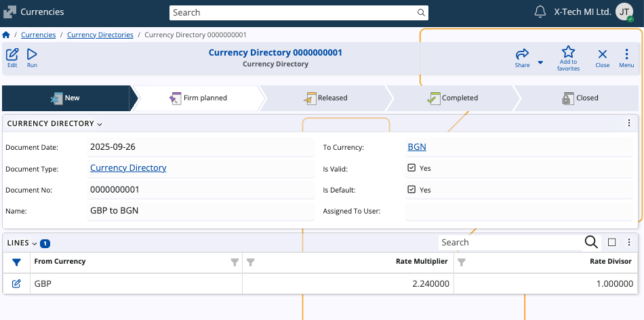Click the Run play icon

tap(32, 55)
